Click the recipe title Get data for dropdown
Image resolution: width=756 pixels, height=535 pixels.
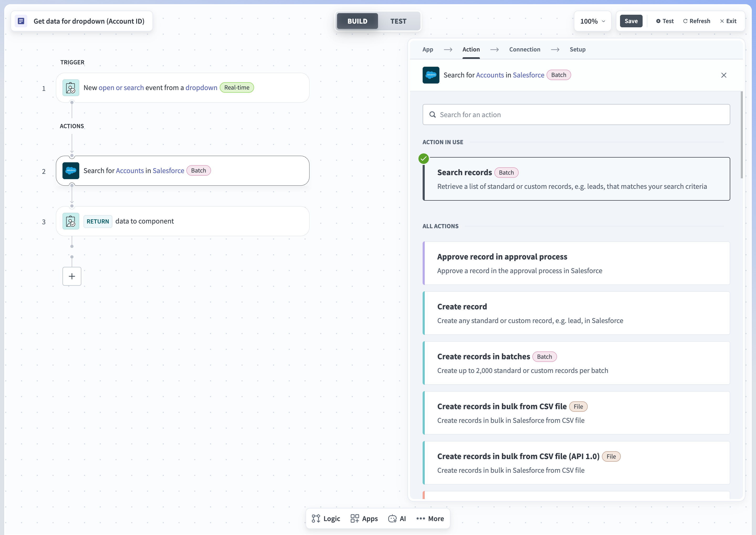click(89, 21)
